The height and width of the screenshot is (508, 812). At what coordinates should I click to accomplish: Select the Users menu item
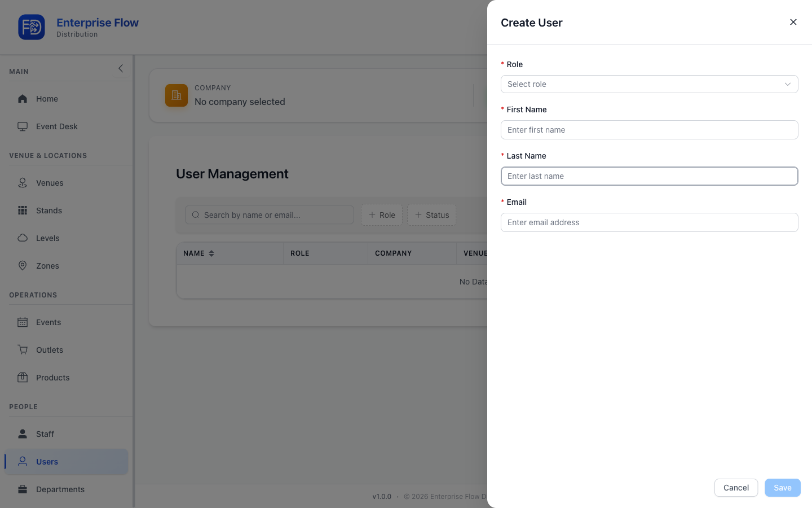pyautogui.click(x=67, y=462)
